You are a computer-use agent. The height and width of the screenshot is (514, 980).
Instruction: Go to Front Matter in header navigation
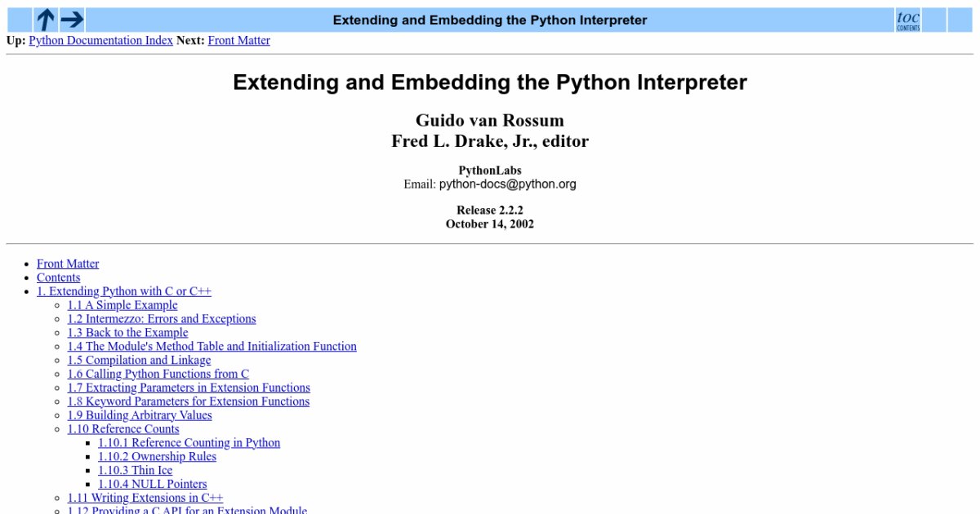pos(238,40)
